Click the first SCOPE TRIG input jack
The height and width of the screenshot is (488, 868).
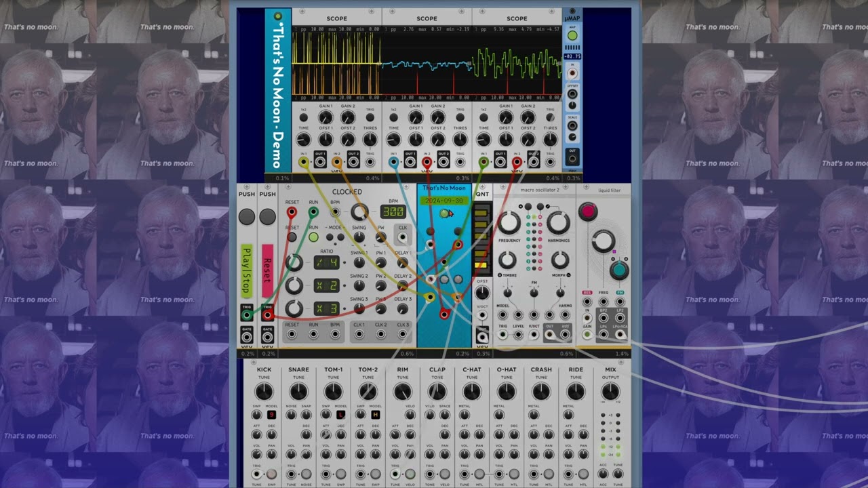point(370,163)
